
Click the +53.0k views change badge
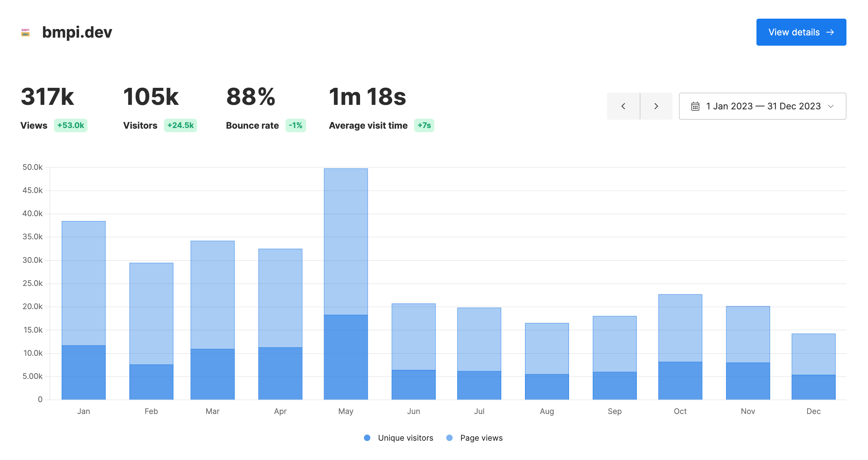pyautogui.click(x=70, y=125)
